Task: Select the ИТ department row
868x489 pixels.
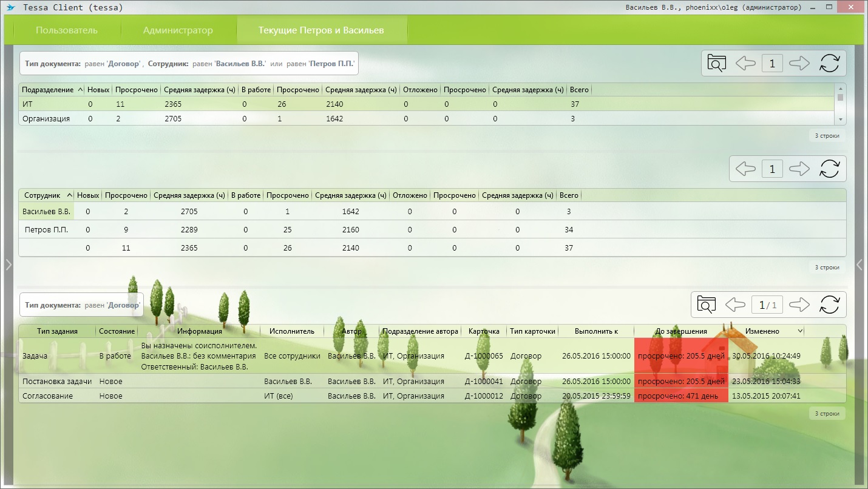Action: pyautogui.click(x=427, y=104)
